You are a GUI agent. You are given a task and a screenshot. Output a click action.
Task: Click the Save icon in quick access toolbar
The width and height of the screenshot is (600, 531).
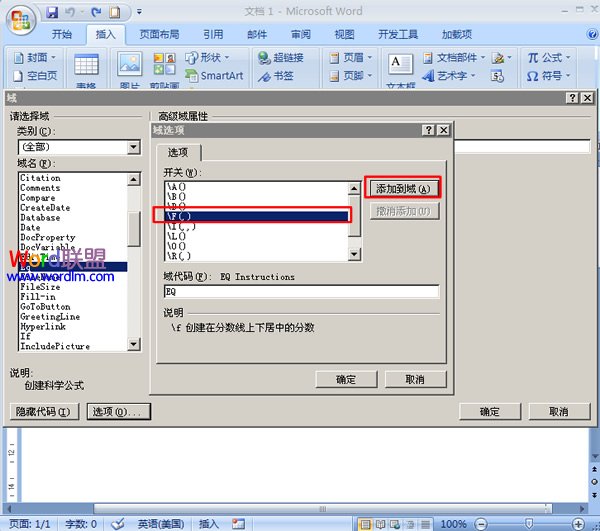51,13
